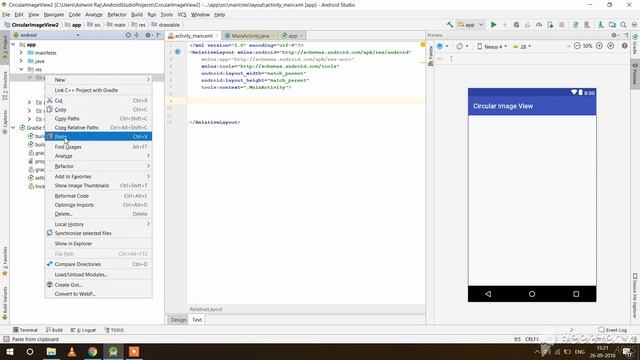Open the Terminal tool window
Screen dimensions: 640x360
click(25, 330)
